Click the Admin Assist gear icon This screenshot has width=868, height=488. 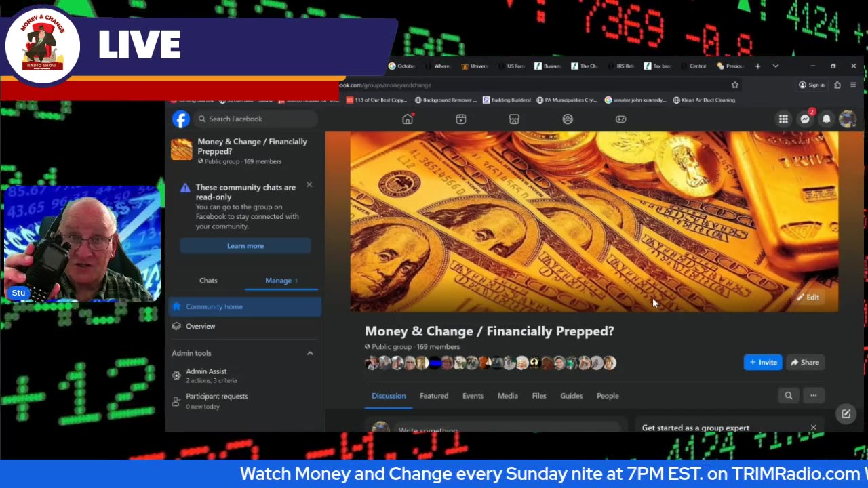(176, 375)
